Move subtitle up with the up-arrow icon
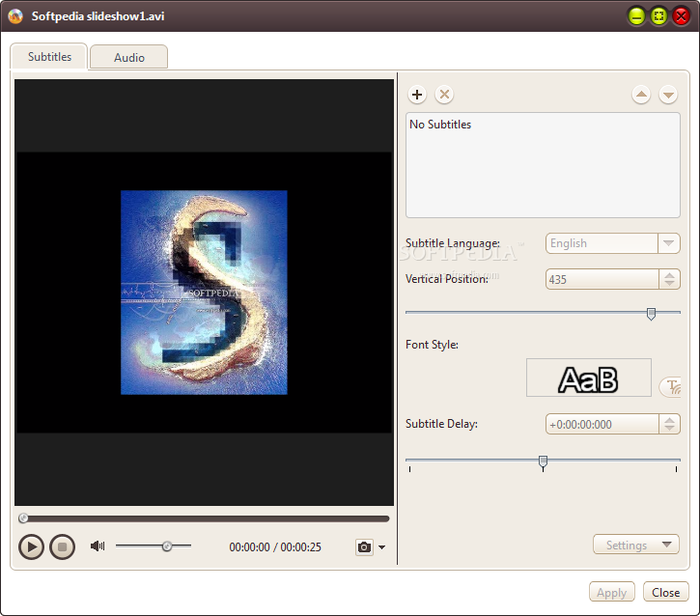The width and height of the screenshot is (700, 616). point(641,95)
